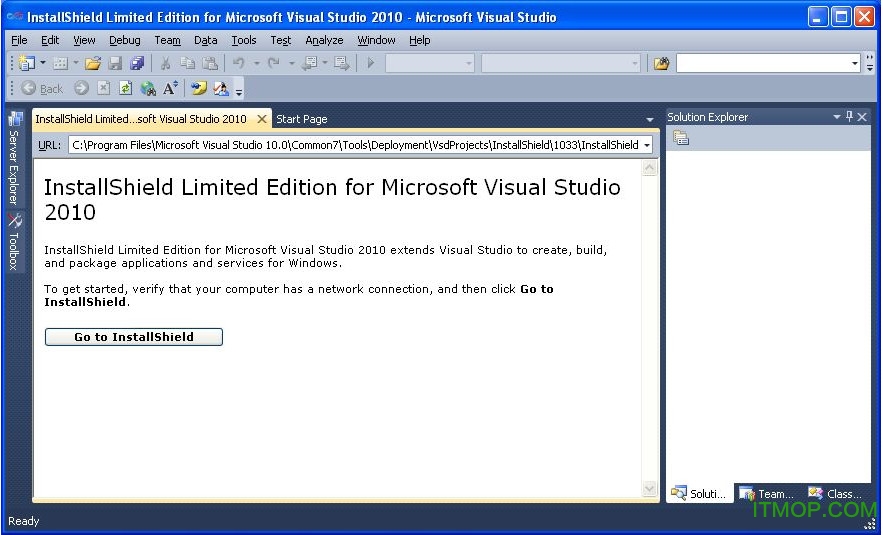Click the web browser Back button
This screenshot has height=535, width=883.
pyautogui.click(x=42, y=88)
